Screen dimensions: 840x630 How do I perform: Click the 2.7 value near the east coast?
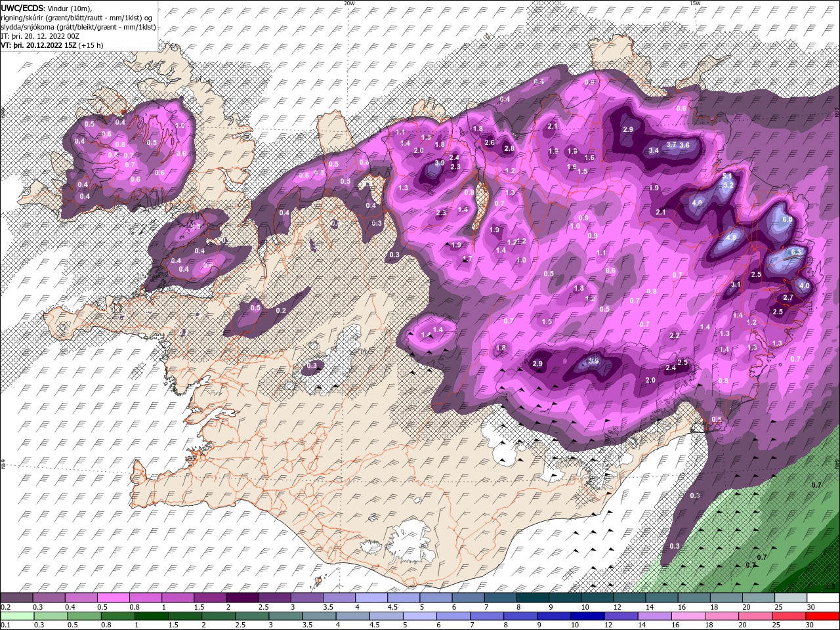point(789,297)
